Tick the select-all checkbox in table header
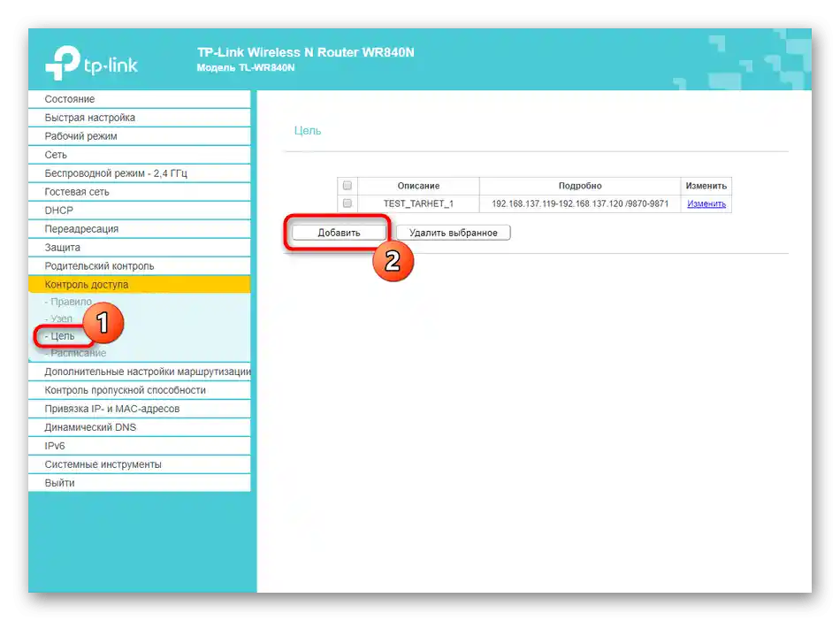This screenshot has height=621, width=840. (x=347, y=186)
